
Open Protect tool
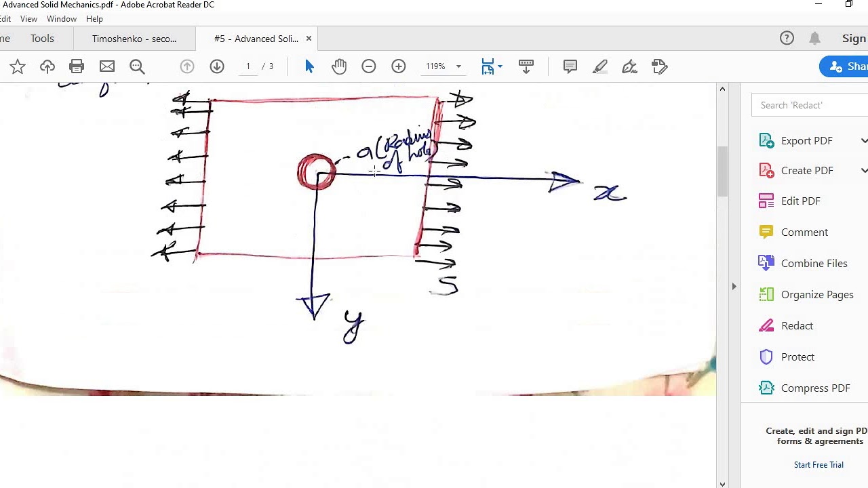tap(787, 357)
